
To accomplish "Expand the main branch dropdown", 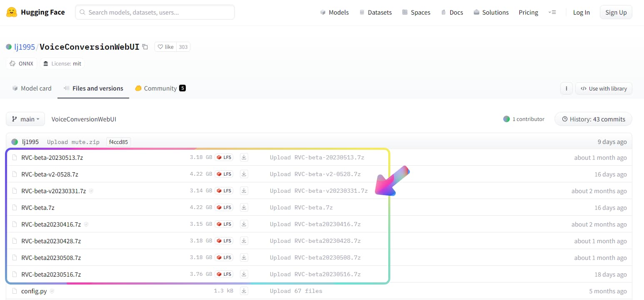I will [25, 119].
